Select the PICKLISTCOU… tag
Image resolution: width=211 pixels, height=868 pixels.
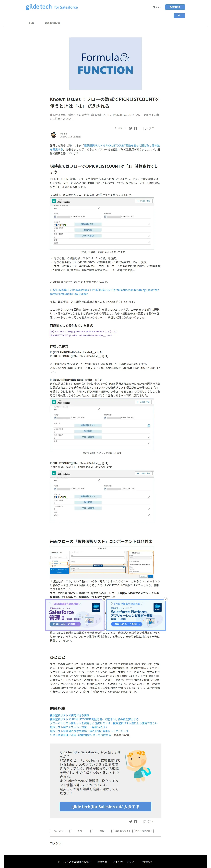[x=144, y=831]
